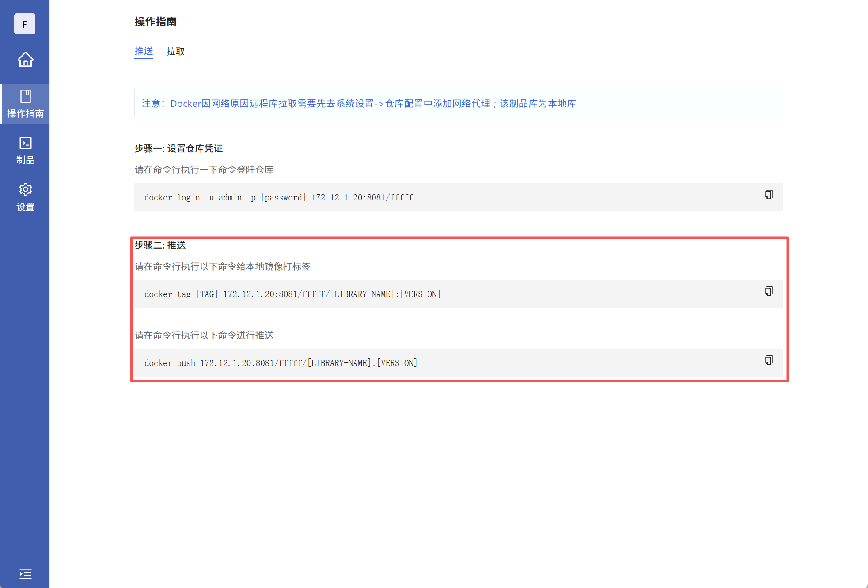
Task: Open 设置 gear sidebar item
Action: point(25,197)
